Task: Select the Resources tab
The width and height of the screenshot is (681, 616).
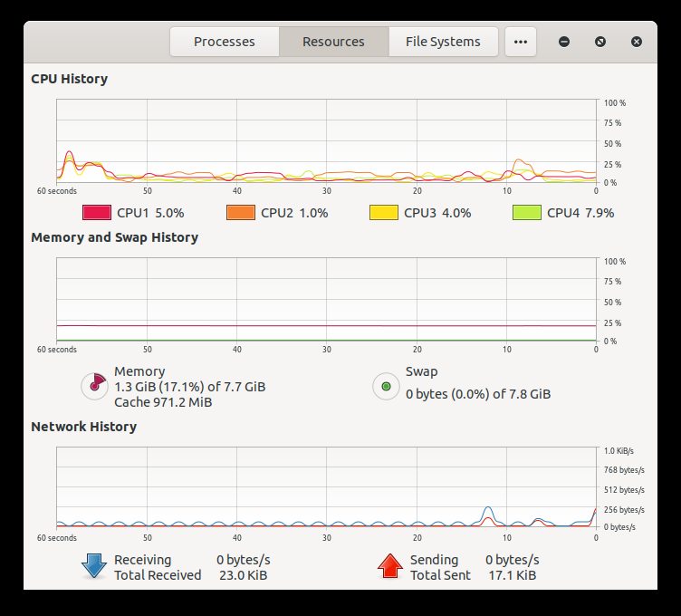Action: point(333,42)
